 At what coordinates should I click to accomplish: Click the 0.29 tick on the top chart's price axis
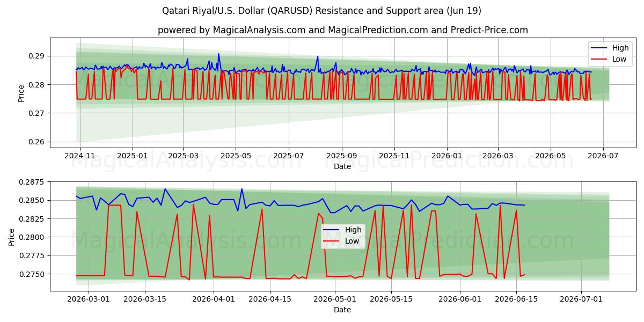[38, 56]
